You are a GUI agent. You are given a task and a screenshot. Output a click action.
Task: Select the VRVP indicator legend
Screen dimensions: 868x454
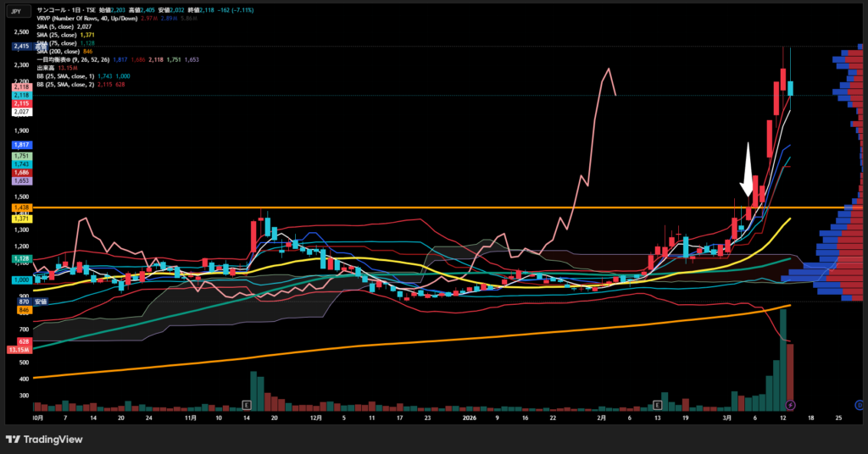coord(85,16)
